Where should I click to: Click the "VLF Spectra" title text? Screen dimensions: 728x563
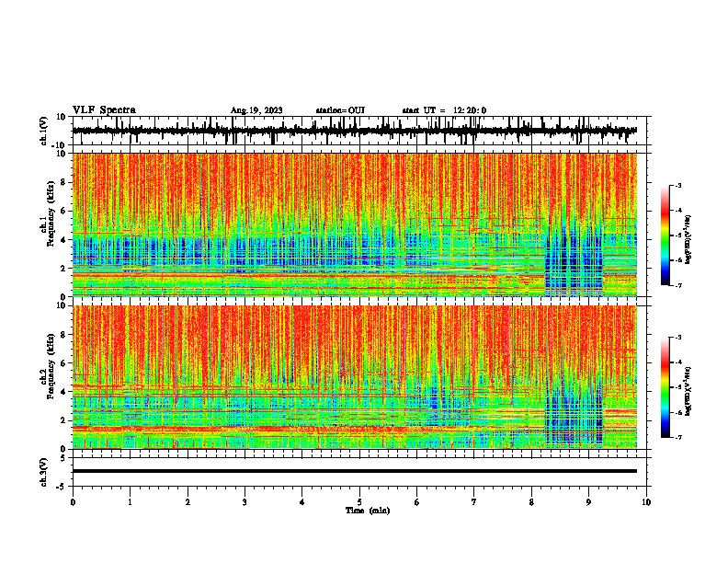coord(104,110)
